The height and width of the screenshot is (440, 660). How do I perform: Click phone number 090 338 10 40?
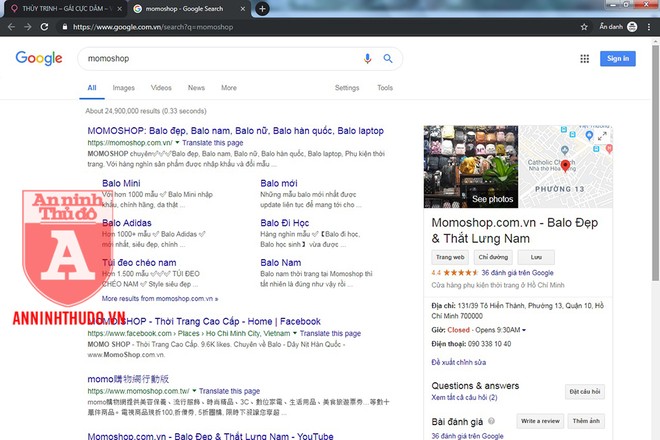pos(490,344)
